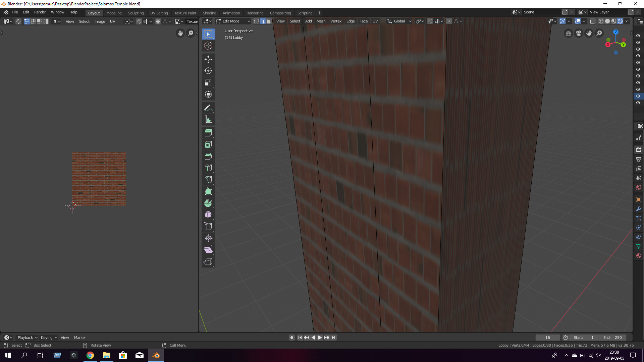This screenshot has width=644, height=362.
Task: Choose the Annotate pencil tool
Action: [x=208, y=108]
